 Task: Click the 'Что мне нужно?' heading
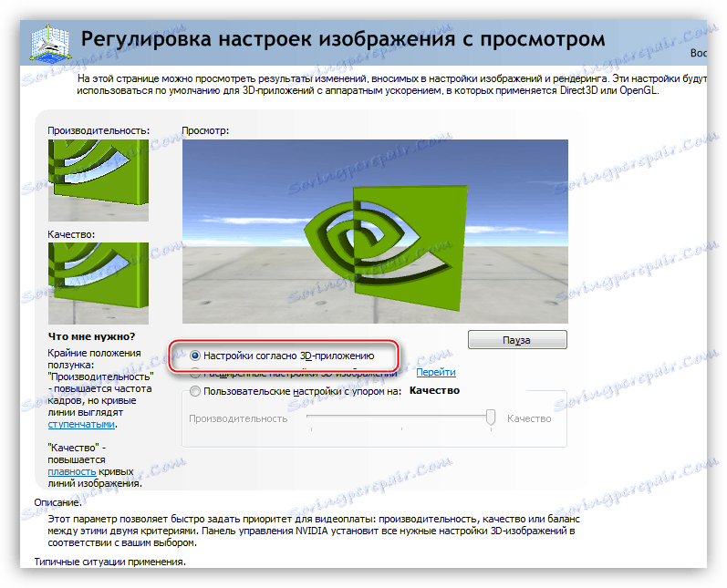click(x=91, y=336)
